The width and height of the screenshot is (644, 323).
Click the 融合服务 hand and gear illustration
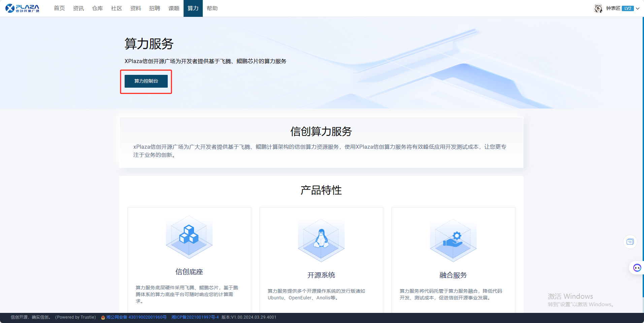pos(453,240)
